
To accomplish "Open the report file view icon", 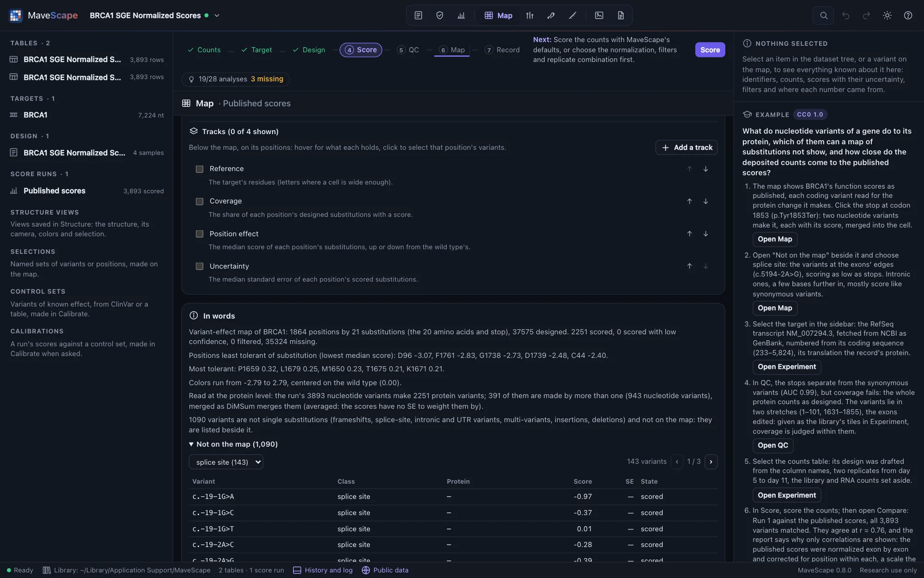I will tap(620, 15).
